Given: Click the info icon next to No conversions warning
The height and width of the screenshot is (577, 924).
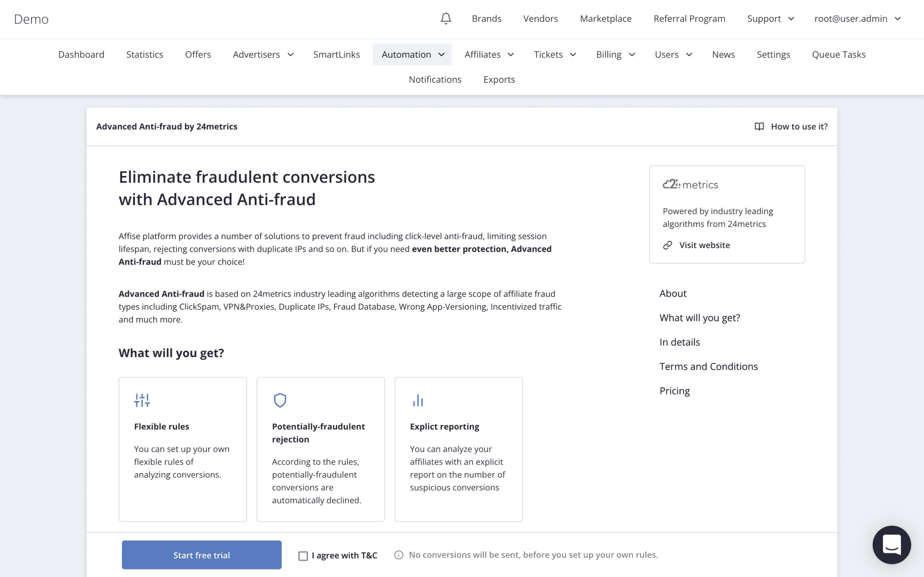Looking at the screenshot, I should (x=398, y=554).
